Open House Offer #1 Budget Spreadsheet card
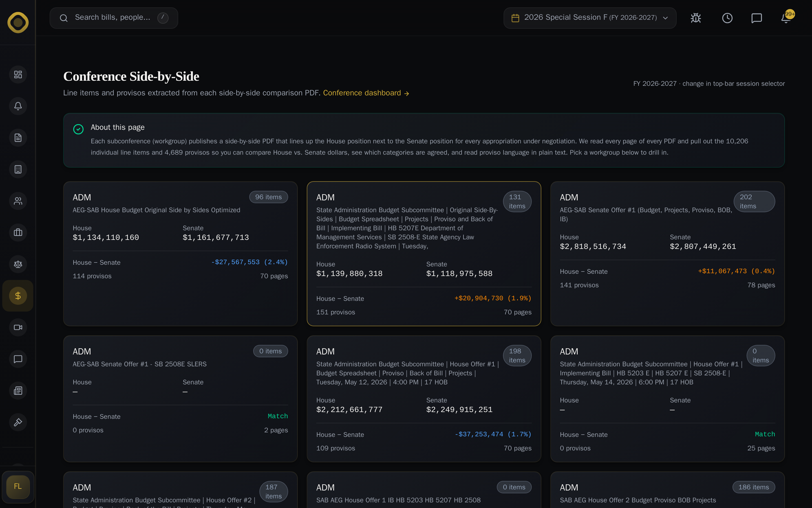Image resolution: width=812 pixels, height=508 pixels. tap(424, 398)
